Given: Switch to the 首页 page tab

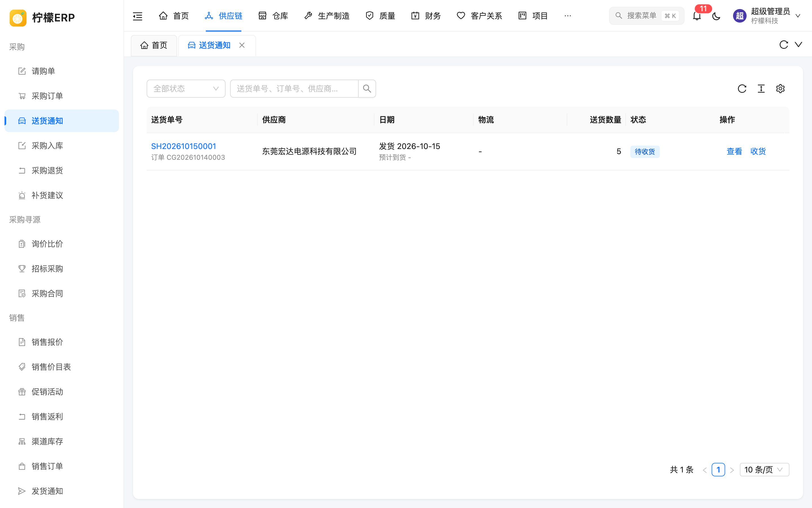Looking at the screenshot, I should point(154,45).
